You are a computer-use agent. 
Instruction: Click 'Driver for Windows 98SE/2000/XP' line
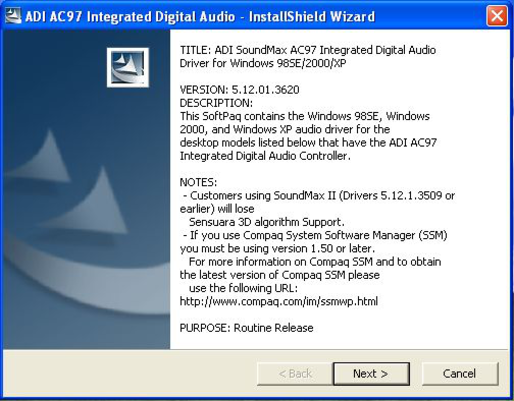263,63
